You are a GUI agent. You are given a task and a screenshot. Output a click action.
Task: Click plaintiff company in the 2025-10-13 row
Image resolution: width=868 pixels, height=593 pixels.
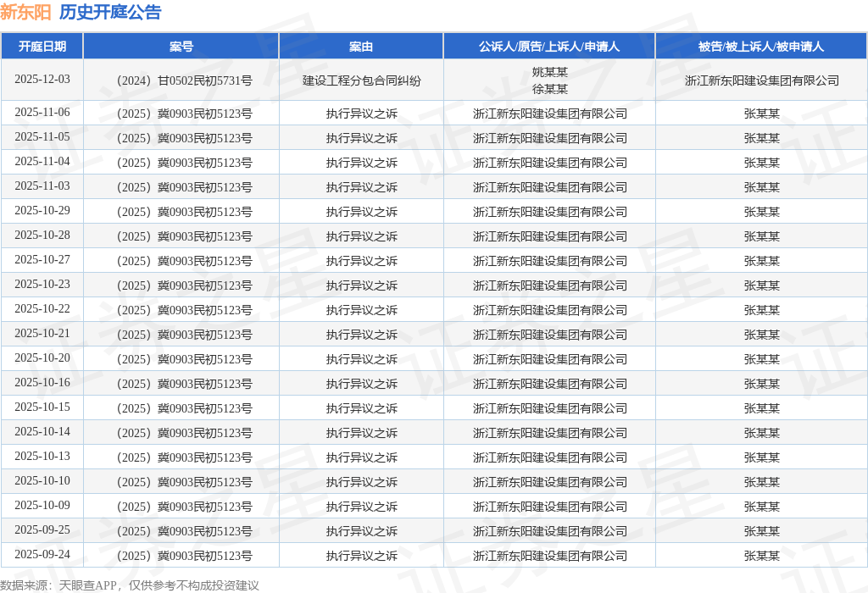tap(549, 457)
